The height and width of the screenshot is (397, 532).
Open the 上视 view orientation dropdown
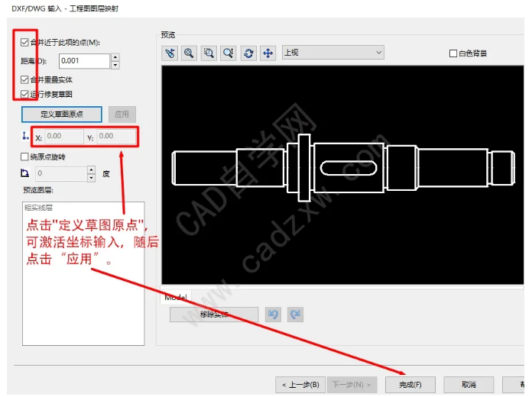[333, 53]
